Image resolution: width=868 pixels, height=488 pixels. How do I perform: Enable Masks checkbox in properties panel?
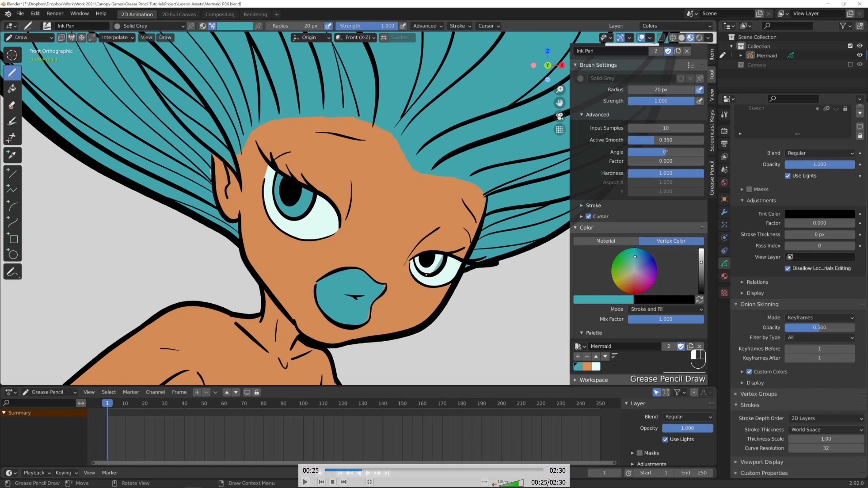click(x=749, y=189)
